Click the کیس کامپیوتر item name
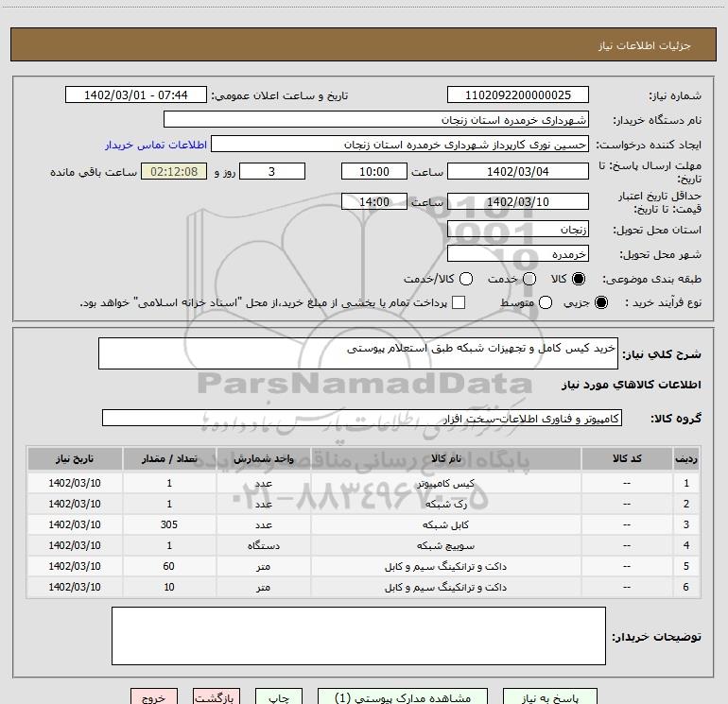This screenshot has width=728, height=704. (445, 483)
